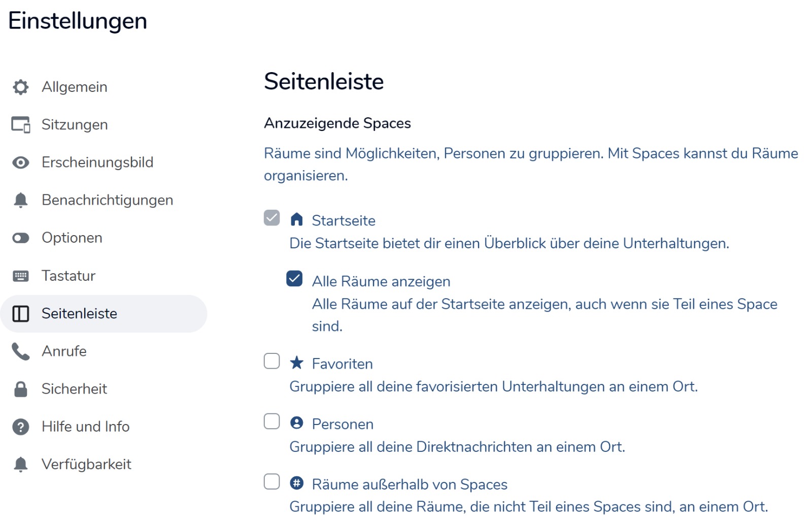Enable the Personen checkbox
This screenshot has width=812, height=522.
coord(272,421)
